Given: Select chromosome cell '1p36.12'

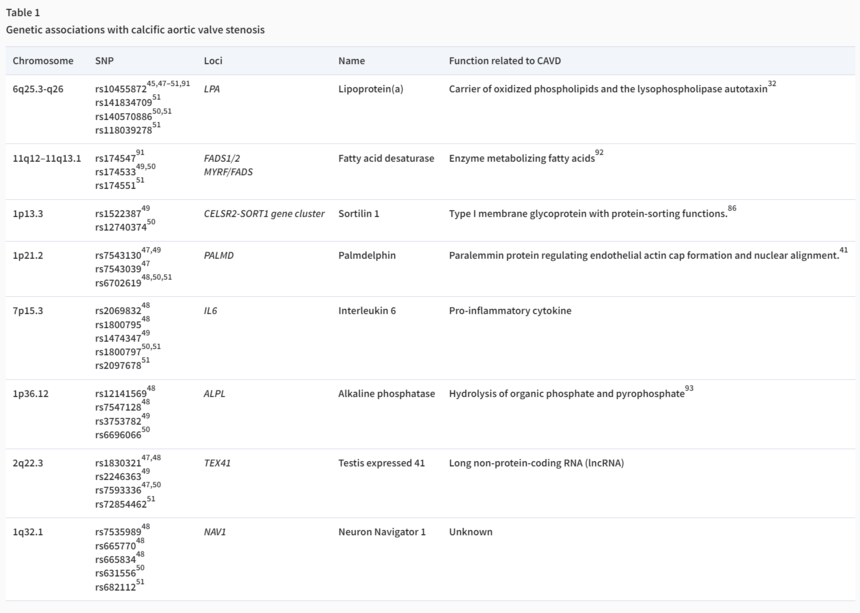Looking at the screenshot, I should click(x=30, y=394).
